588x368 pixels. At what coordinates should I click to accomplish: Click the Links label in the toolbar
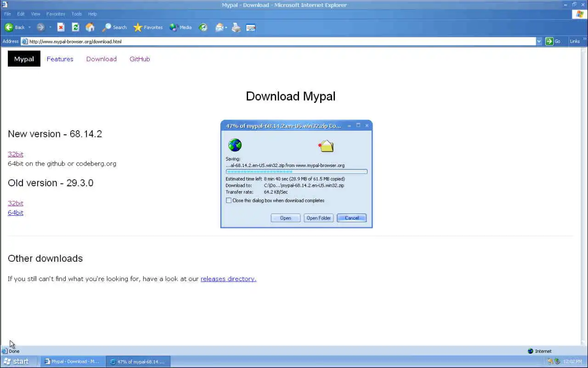pos(575,41)
